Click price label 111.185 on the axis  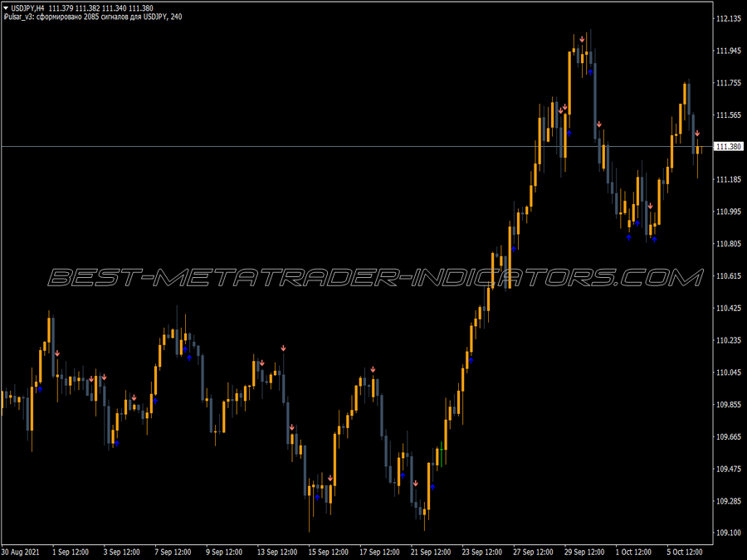click(729, 179)
